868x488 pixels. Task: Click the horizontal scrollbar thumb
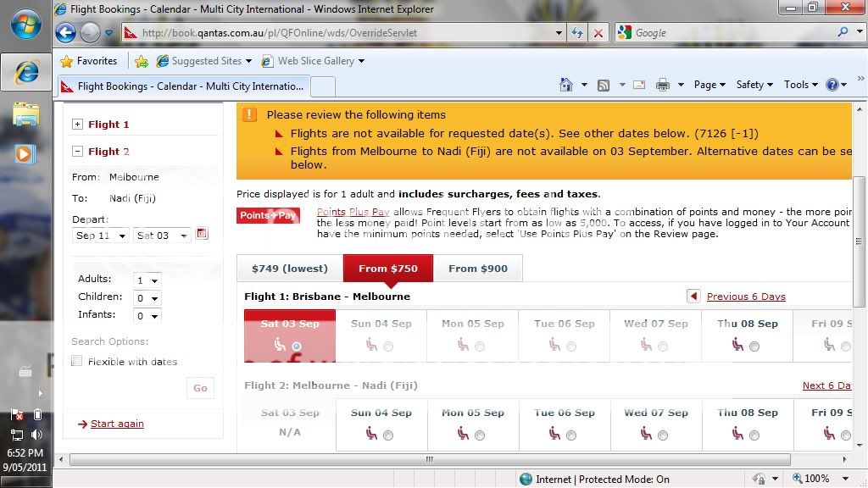[430, 459]
